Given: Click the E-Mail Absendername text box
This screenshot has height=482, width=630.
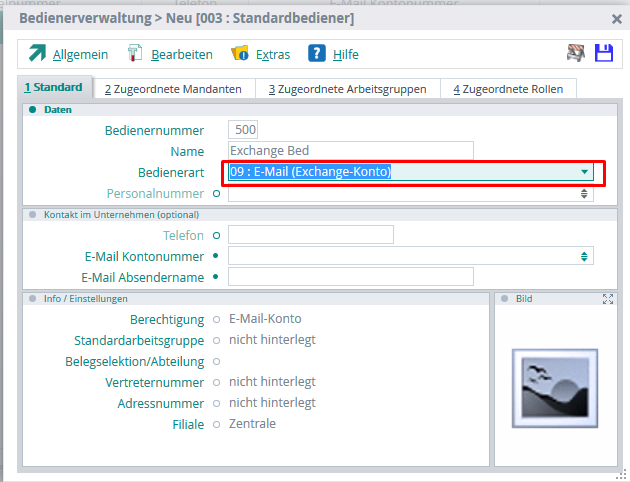Looking at the screenshot, I should tap(350, 277).
